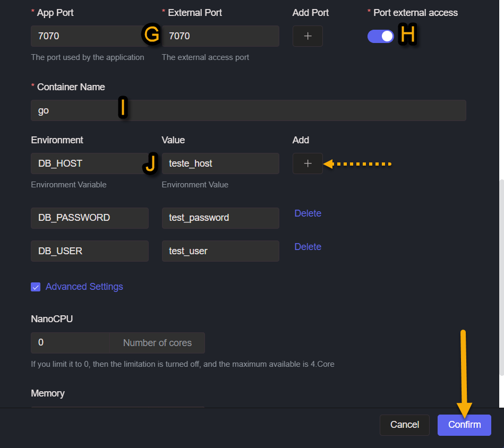
Task: Click the DB_USER variable name field
Action: tap(89, 251)
